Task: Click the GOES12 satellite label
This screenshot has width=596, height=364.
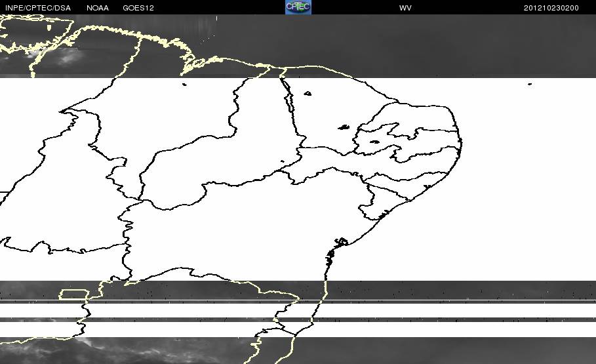Action: click(x=138, y=8)
